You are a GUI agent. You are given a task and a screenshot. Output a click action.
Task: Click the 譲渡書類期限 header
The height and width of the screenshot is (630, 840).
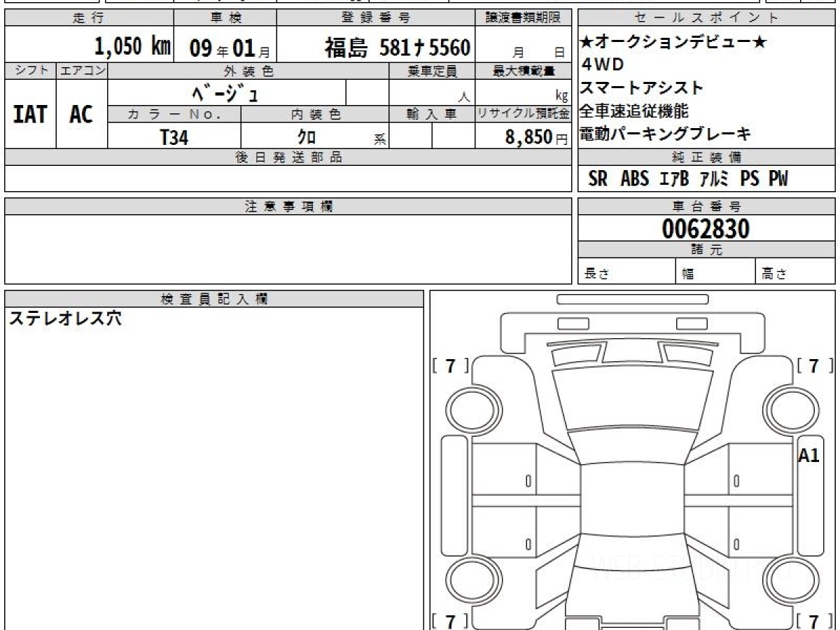click(524, 18)
